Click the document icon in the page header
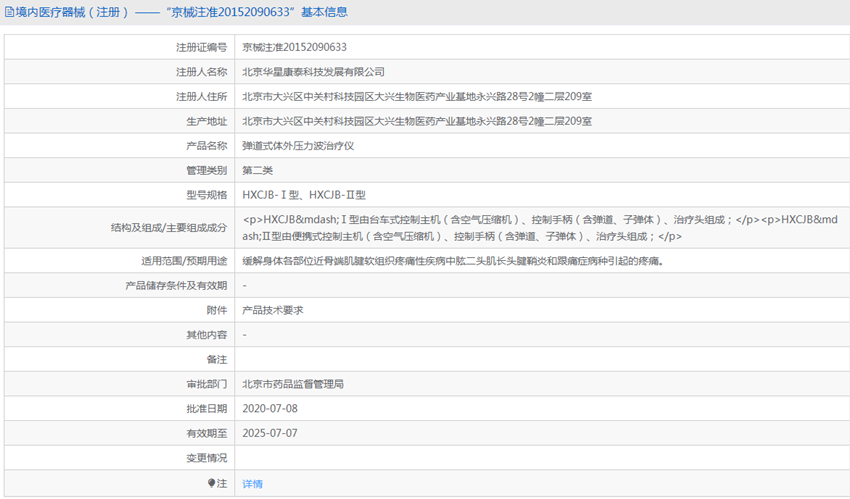 pyautogui.click(x=9, y=12)
